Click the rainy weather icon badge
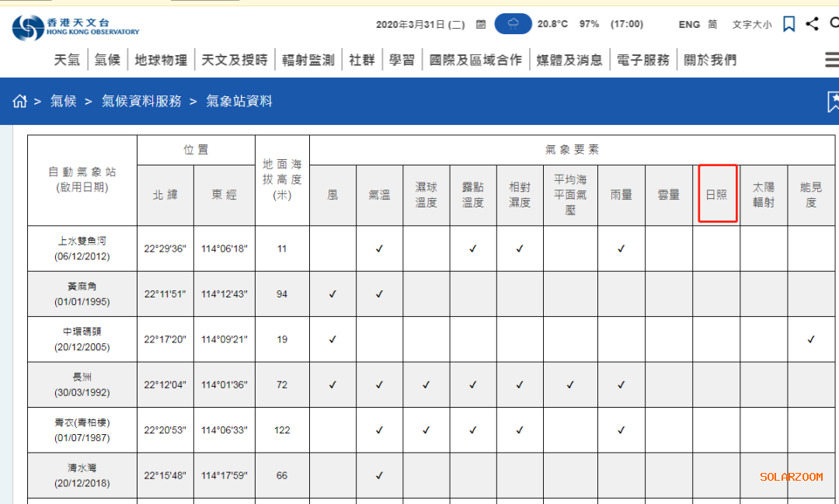Image resolution: width=839 pixels, height=504 pixels. pos(513,24)
